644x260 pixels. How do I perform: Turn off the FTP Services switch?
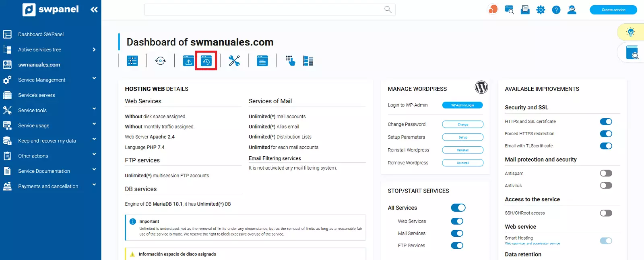click(457, 246)
